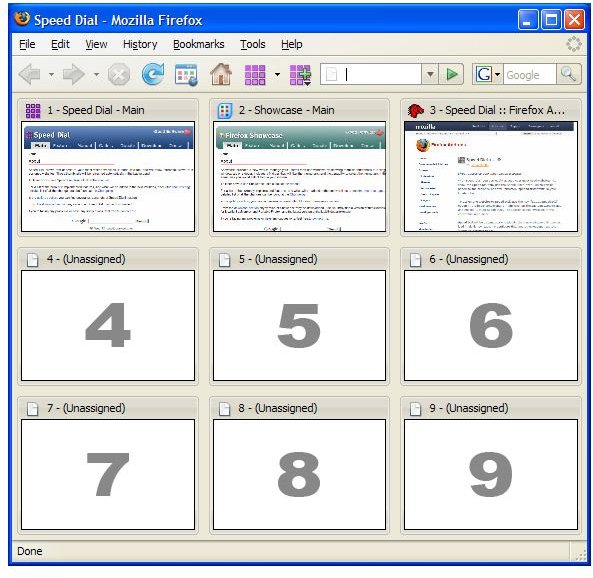
Task: Select the Google search engine icon
Action: 484,74
